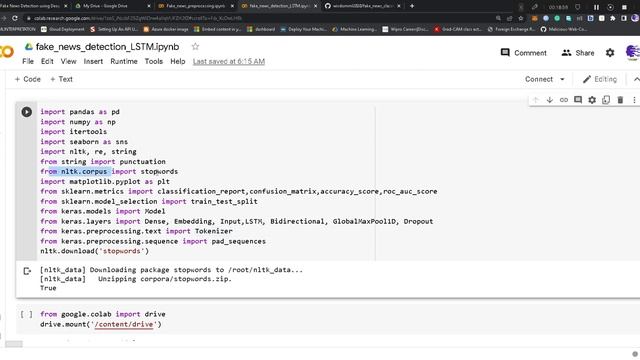Viewport: 640px width, 360px height.
Task: Open the notebook settings gear in the header
Action: point(610,53)
